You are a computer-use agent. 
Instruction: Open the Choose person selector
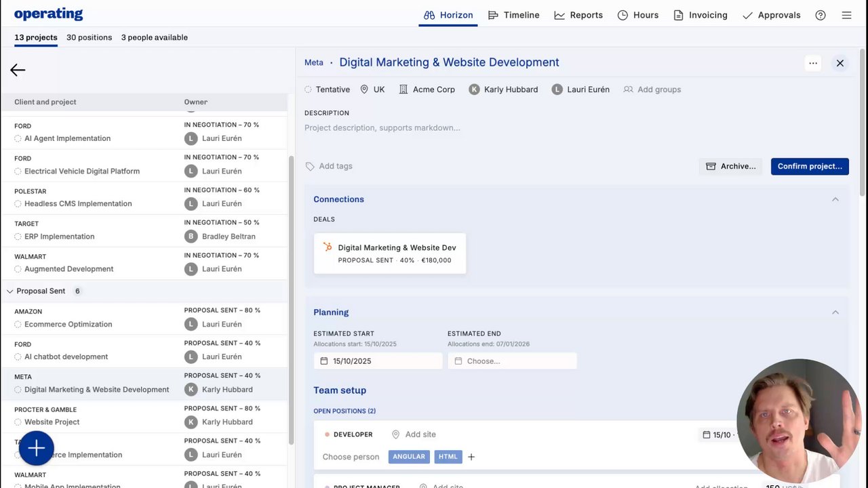351,457
